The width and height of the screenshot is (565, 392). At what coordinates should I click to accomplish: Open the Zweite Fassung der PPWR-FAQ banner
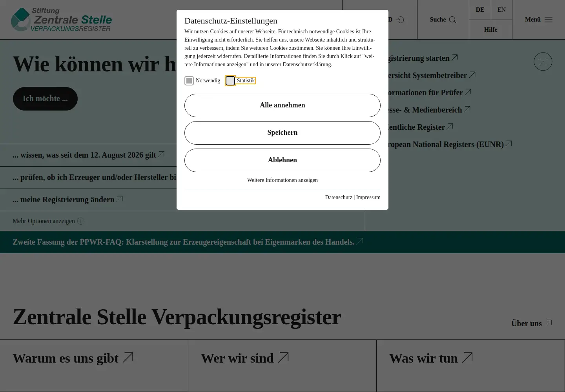pos(188,242)
